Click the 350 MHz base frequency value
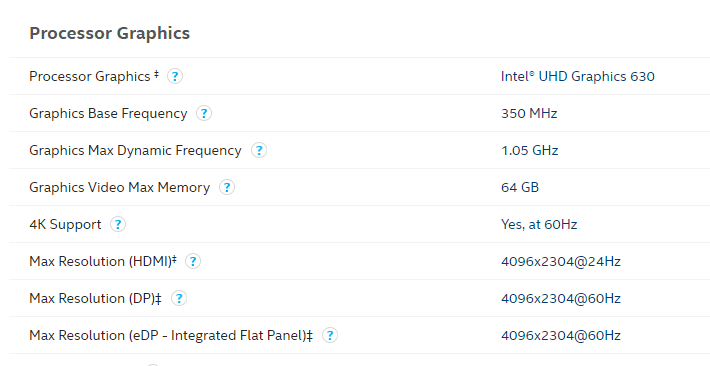This screenshot has height=366, width=710. 529,113
